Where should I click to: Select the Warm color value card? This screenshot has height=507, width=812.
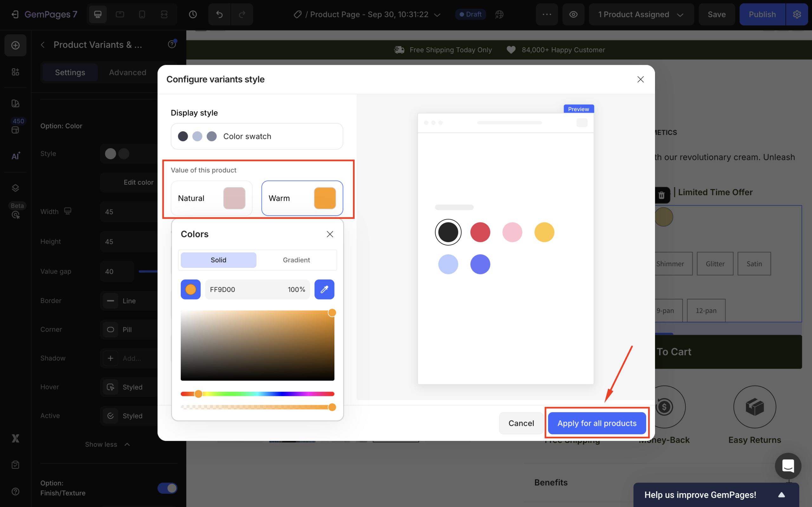[302, 198]
